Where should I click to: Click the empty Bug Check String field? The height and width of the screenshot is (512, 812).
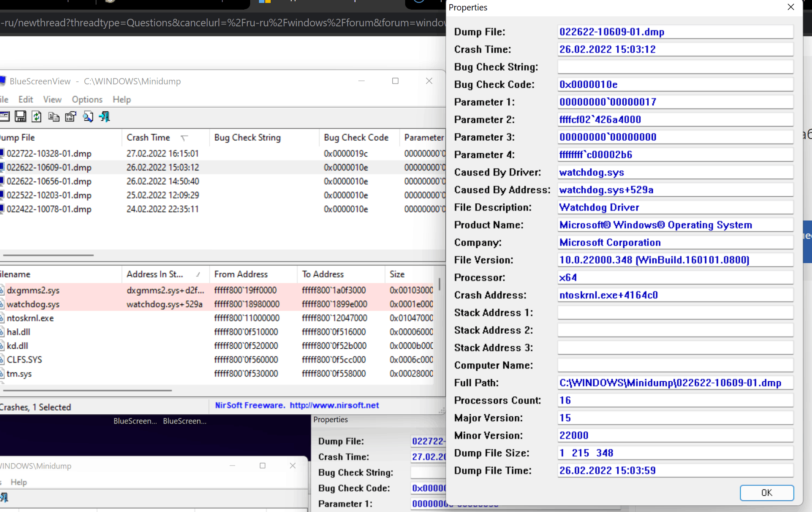[x=675, y=67]
